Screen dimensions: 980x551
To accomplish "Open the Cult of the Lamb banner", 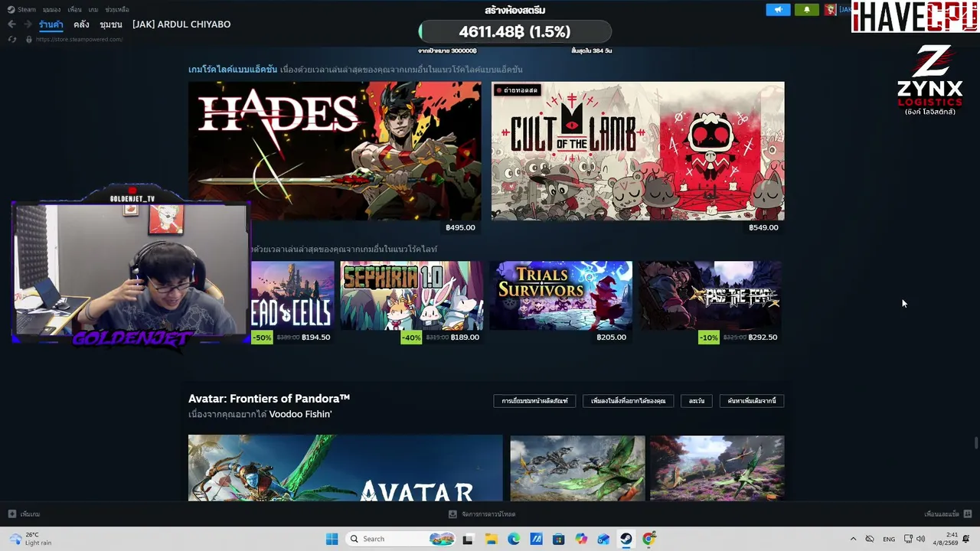I will 638,151.
